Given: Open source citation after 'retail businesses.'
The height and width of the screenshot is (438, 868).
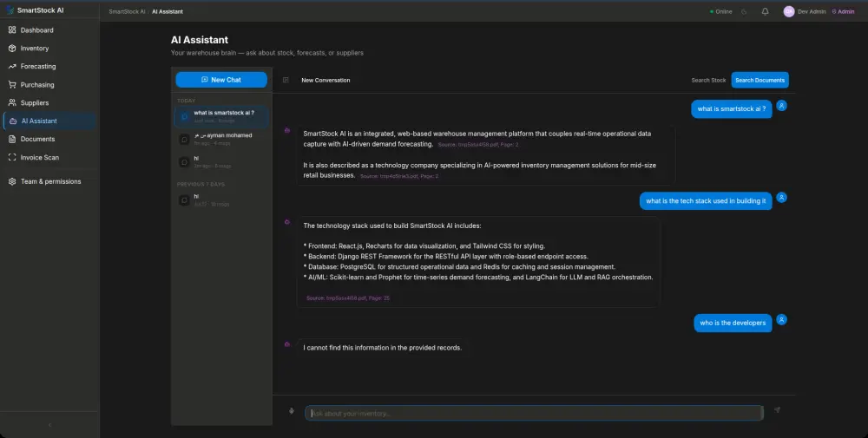Looking at the screenshot, I should (x=399, y=176).
